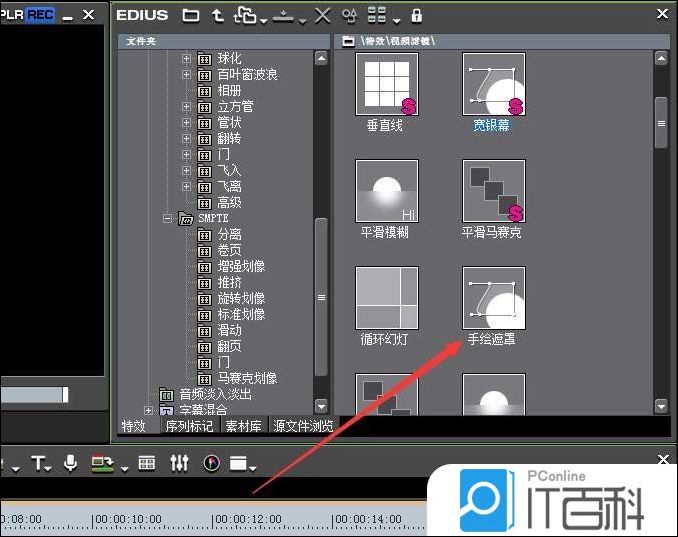Image resolution: width=678 pixels, height=537 pixels.
Task: Open the 源文件浏览 tab
Action: (x=303, y=426)
